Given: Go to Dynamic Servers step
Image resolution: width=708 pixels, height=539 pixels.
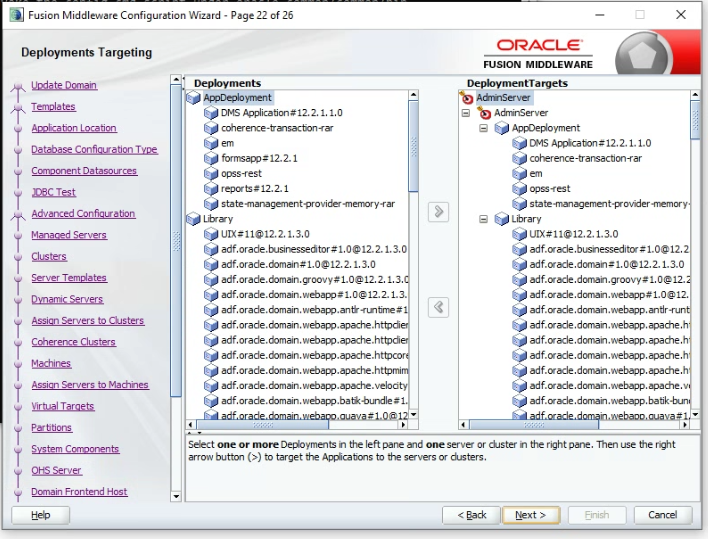Looking at the screenshot, I should coord(67,299).
